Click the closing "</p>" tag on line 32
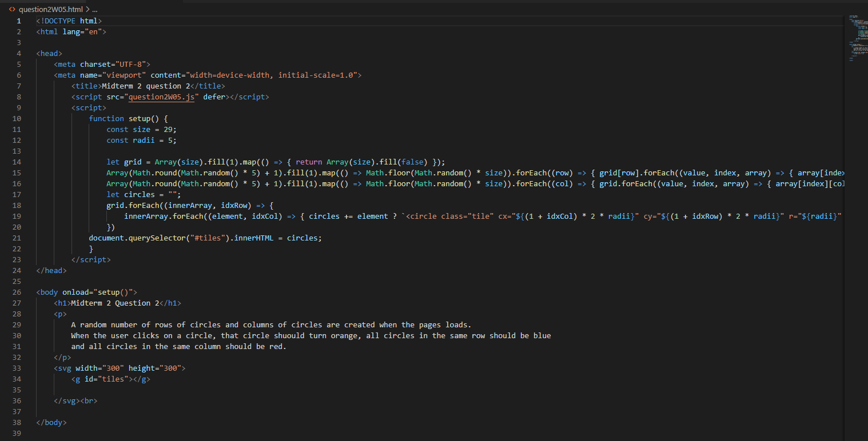 point(62,358)
